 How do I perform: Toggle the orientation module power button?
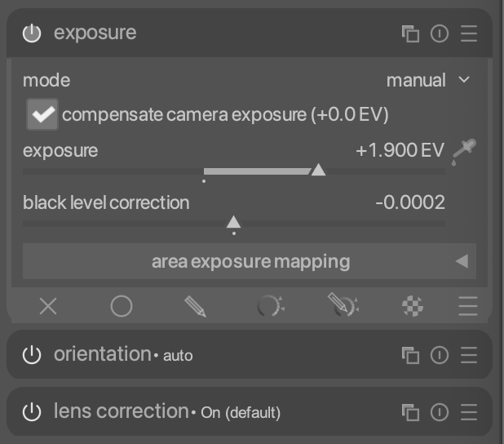(x=32, y=355)
